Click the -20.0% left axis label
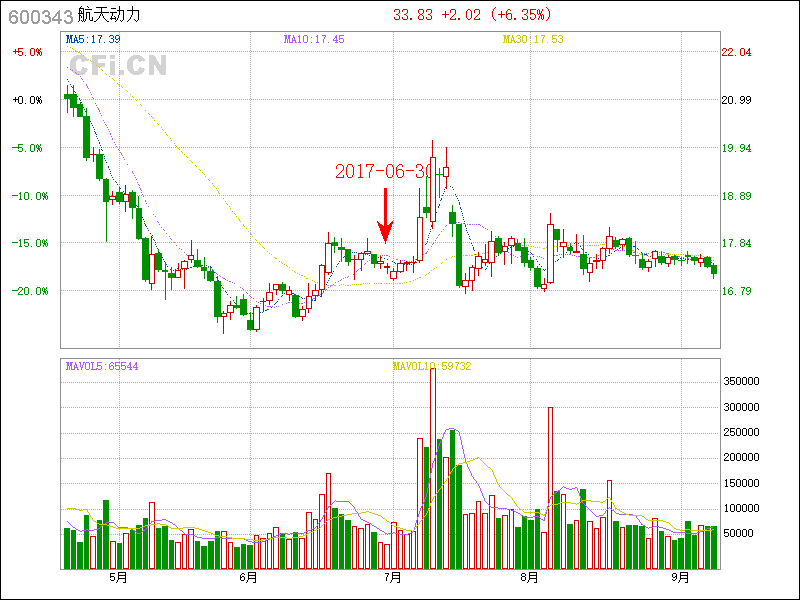 (27, 291)
